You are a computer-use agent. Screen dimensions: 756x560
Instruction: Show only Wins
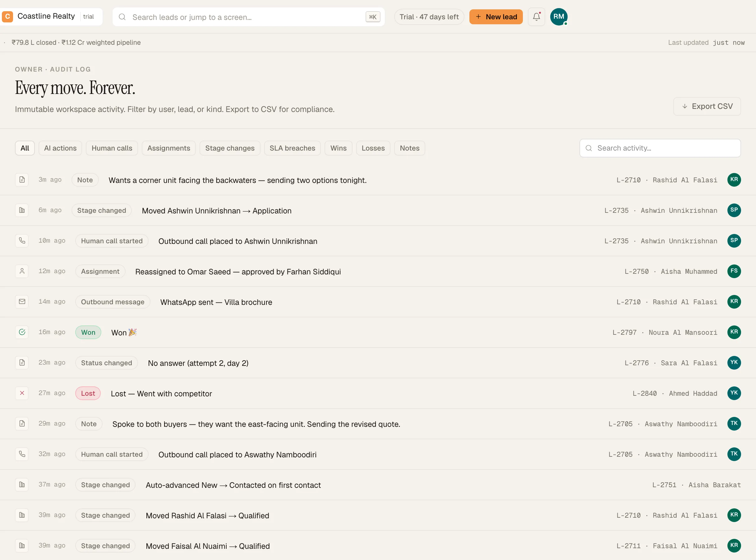click(339, 148)
